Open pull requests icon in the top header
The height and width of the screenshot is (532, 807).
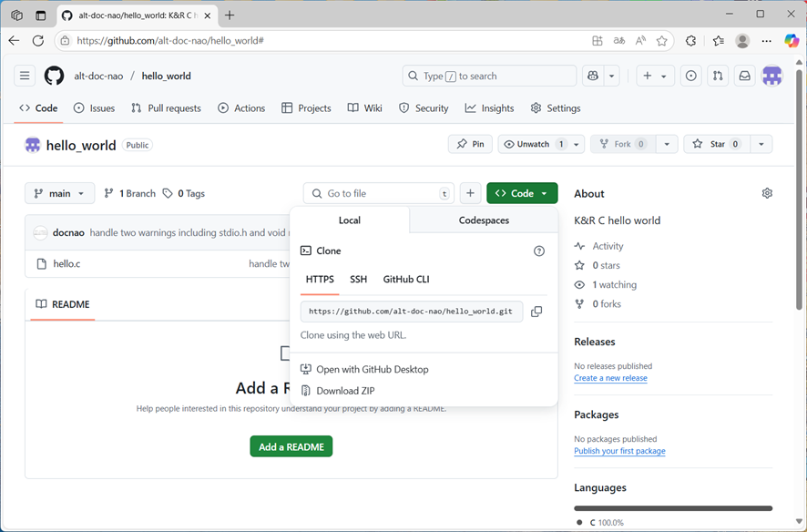click(718, 77)
